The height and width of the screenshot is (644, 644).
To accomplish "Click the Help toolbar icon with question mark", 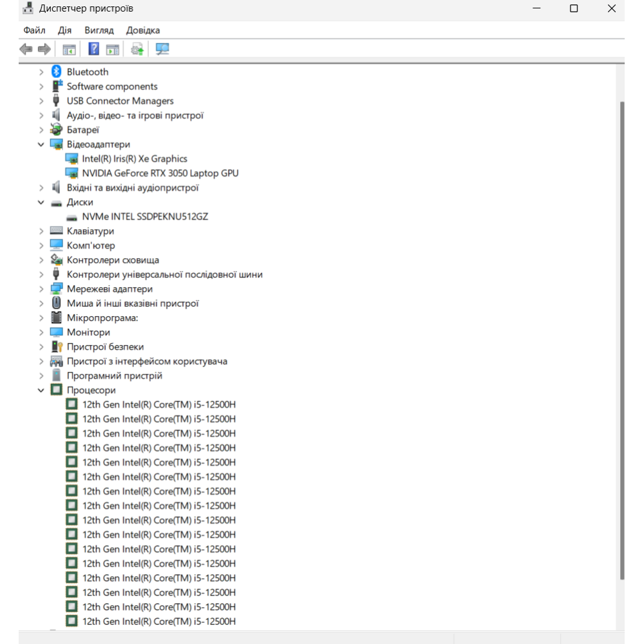I will pyautogui.click(x=93, y=49).
